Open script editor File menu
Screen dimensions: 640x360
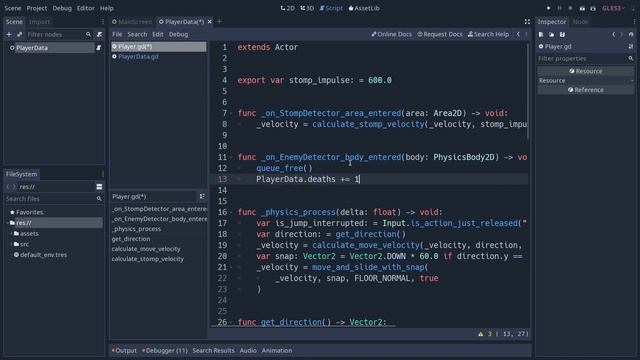[117, 35]
